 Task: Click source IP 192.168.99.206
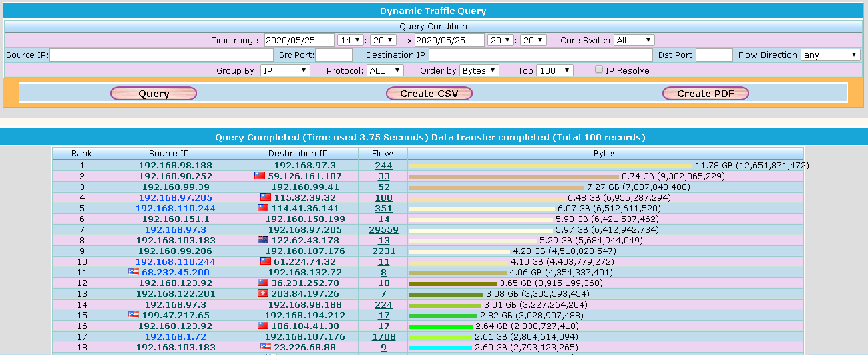coord(176,251)
